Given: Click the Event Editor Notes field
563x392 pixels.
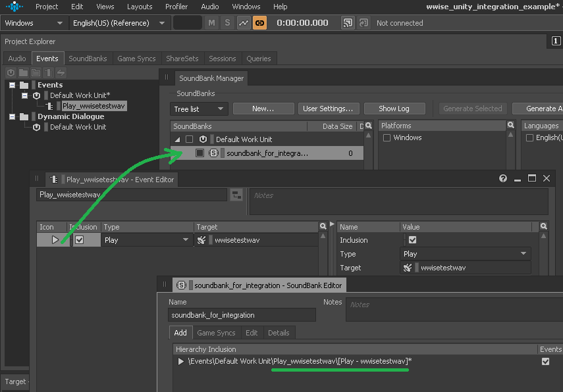Looking at the screenshot, I should [x=398, y=201].
